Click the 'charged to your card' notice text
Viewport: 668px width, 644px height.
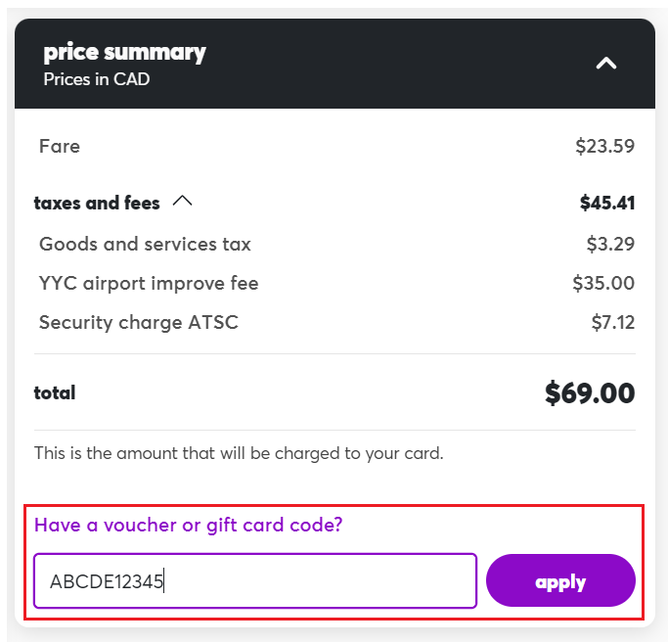tap(239, 453)
